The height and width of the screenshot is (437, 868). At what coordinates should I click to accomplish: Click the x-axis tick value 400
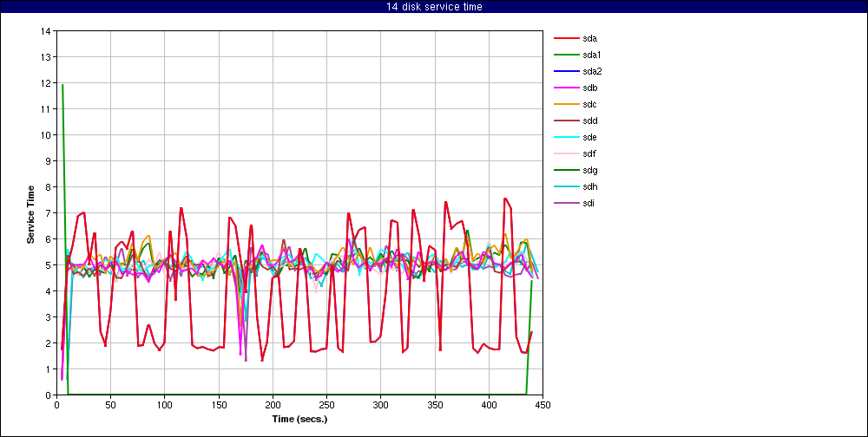click(489, 404)
